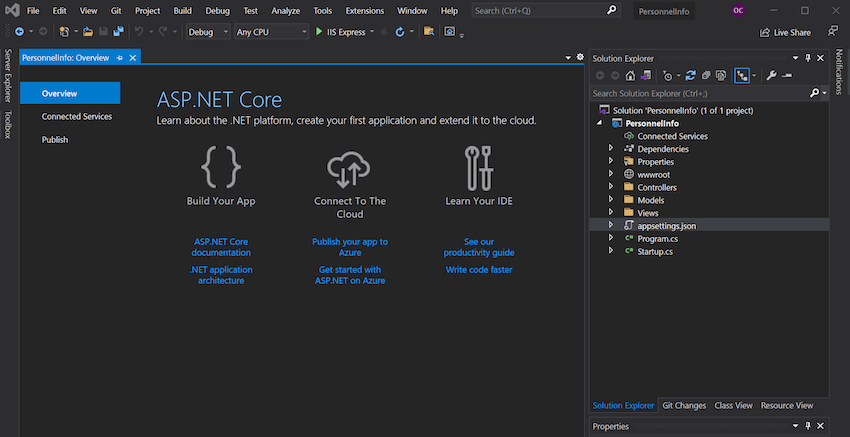Click the browser refresh icon in the toolbar
Viewport: 850px width, 437px height.
pos(400,32)
